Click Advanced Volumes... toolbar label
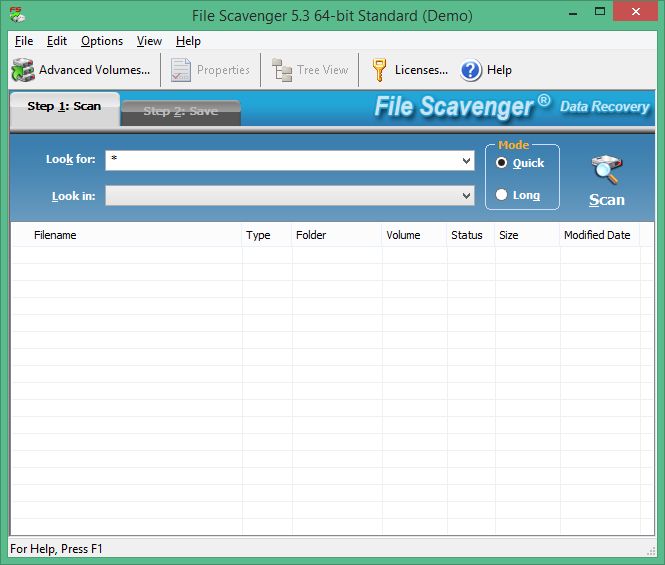Viewport: 665px width, 565px height. [95, 70]
